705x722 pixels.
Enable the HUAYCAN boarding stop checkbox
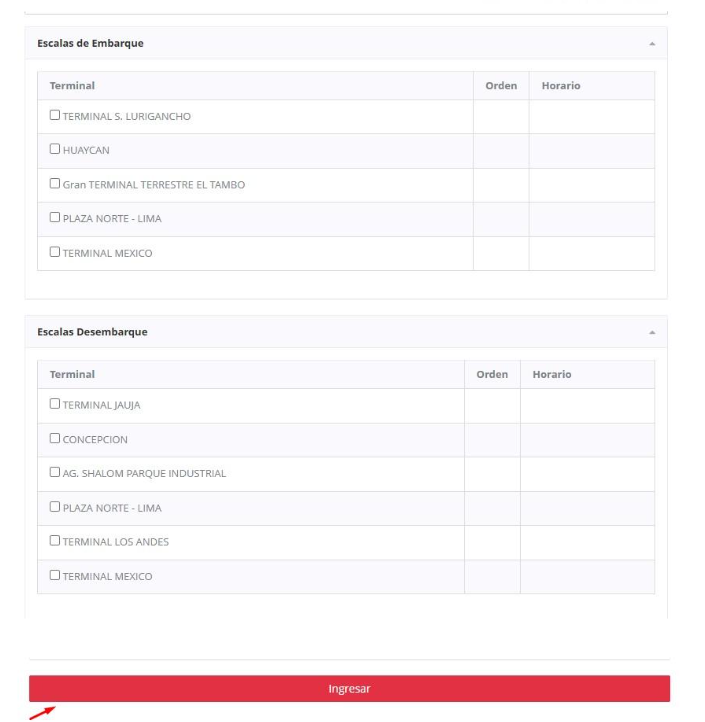[55, 150]
